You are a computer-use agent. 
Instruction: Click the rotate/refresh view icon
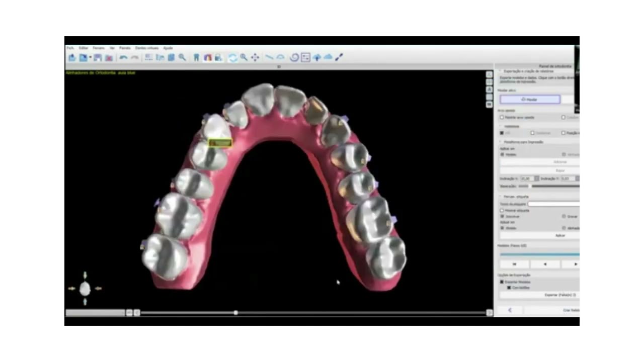233,58
